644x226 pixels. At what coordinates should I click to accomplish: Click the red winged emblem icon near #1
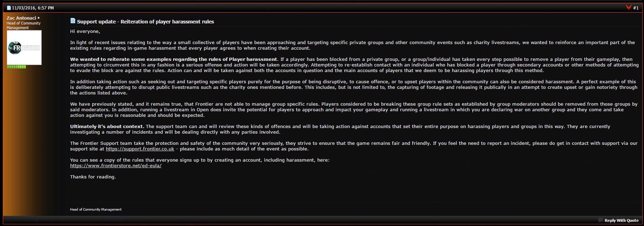click(x=629, y=7)
